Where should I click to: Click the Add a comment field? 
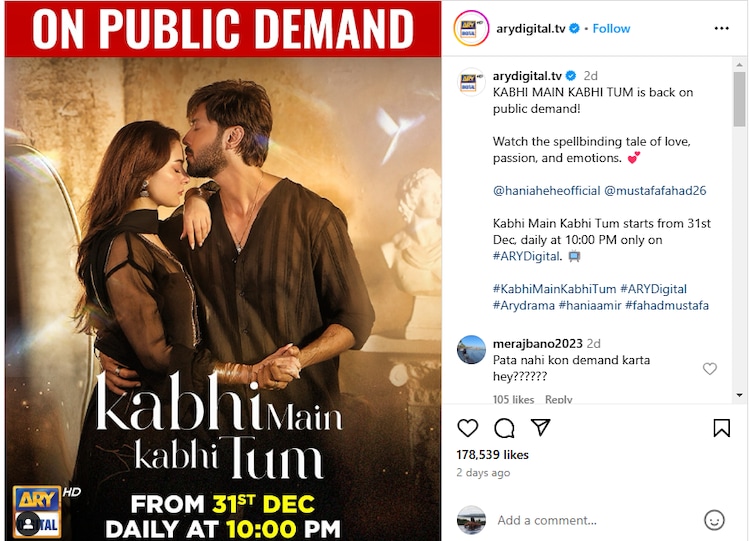[x=595, y=520]
